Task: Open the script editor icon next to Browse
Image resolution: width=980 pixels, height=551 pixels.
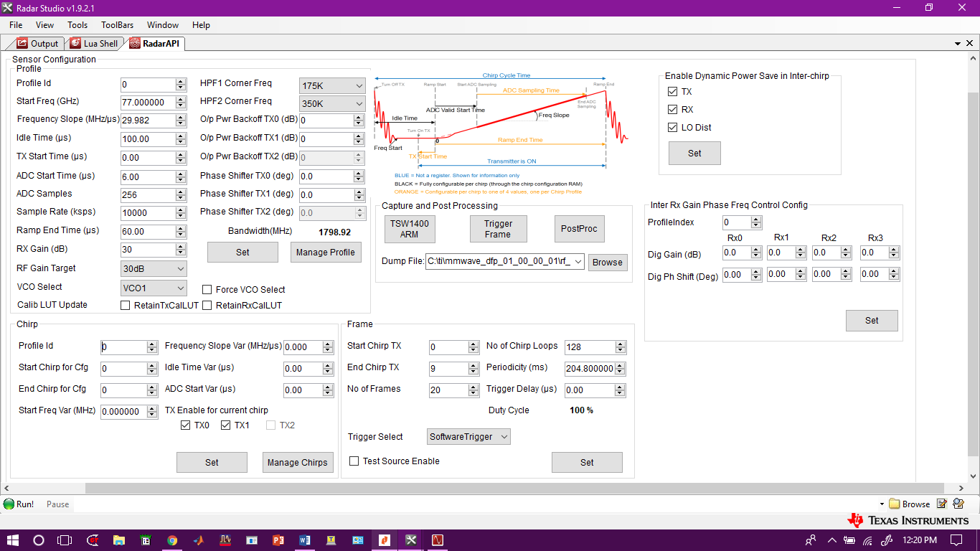Action: coord(941,504)
